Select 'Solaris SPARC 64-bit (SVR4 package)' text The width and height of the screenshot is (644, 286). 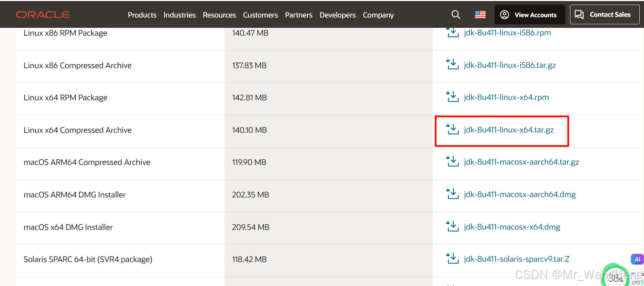pos(88,260)
